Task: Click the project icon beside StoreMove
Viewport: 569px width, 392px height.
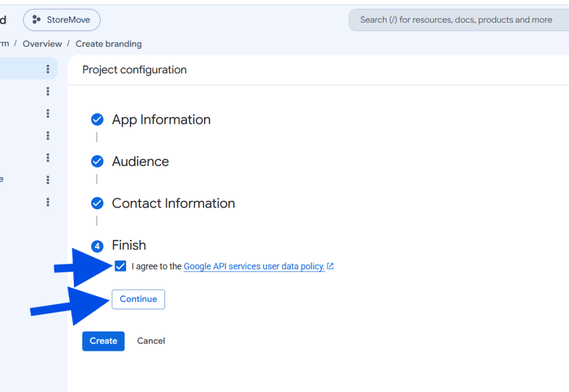Action: coord(36,19)
